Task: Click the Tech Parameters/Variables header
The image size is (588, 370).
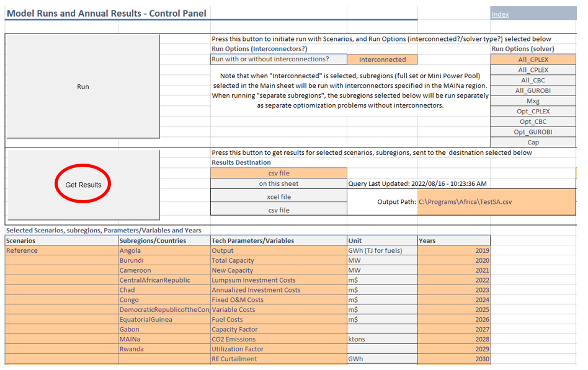Action: (x=278, y=240)
